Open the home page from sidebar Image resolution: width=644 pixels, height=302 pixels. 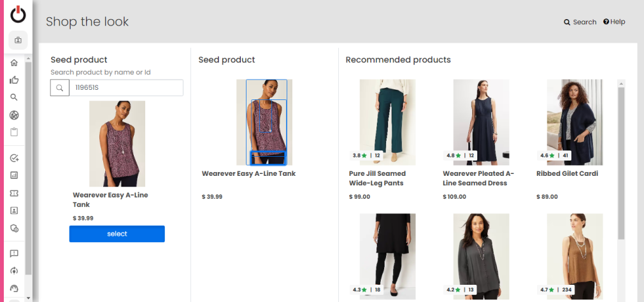14,63
